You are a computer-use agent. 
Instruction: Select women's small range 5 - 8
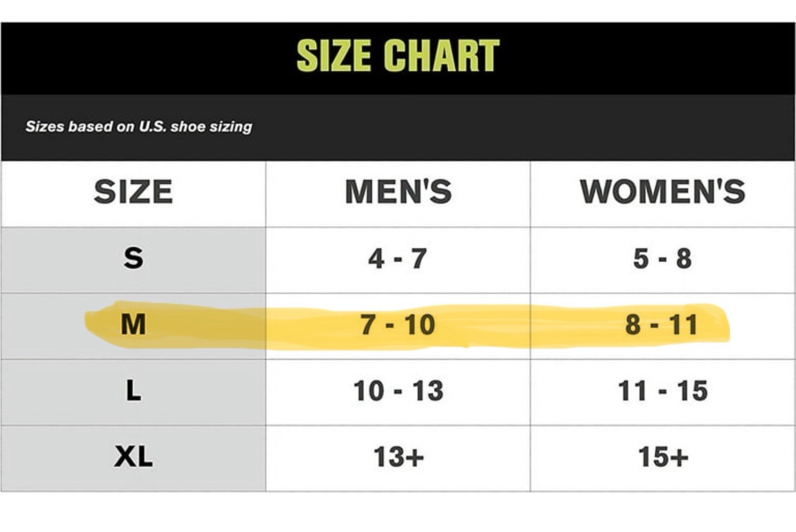click(x=662, y=259)
